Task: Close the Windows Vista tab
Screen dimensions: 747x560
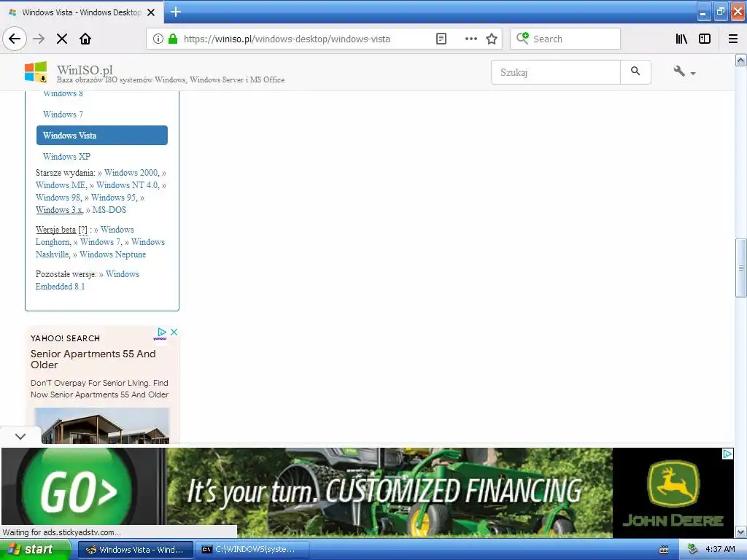Action: pos(151,12)
